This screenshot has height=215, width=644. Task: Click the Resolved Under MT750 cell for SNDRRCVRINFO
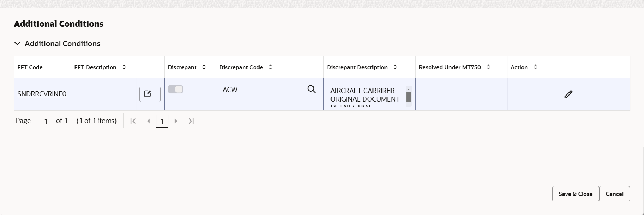461,94
